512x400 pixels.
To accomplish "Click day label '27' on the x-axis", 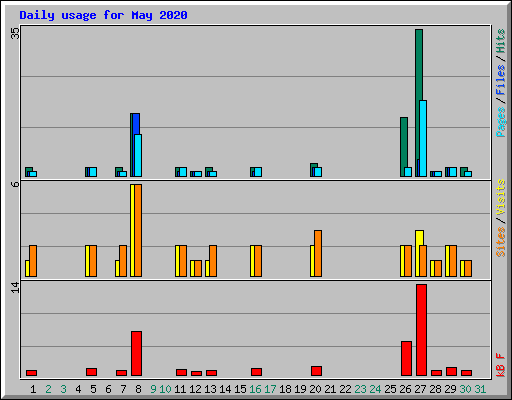I will [x=420, y=389].
